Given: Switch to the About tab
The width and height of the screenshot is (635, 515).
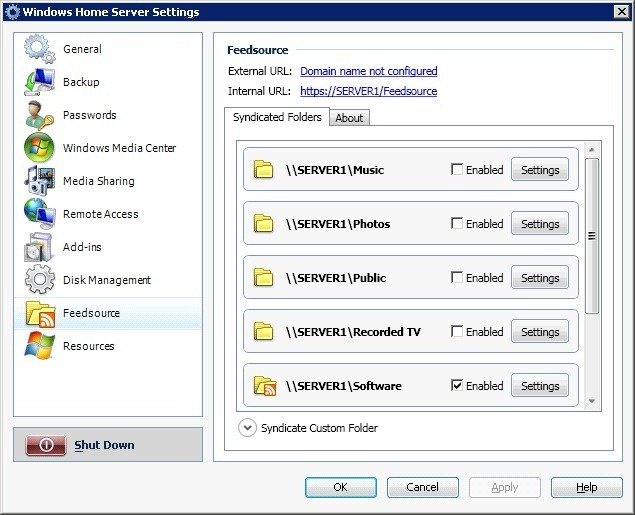Looking at the screenshot, I should 349,118.
